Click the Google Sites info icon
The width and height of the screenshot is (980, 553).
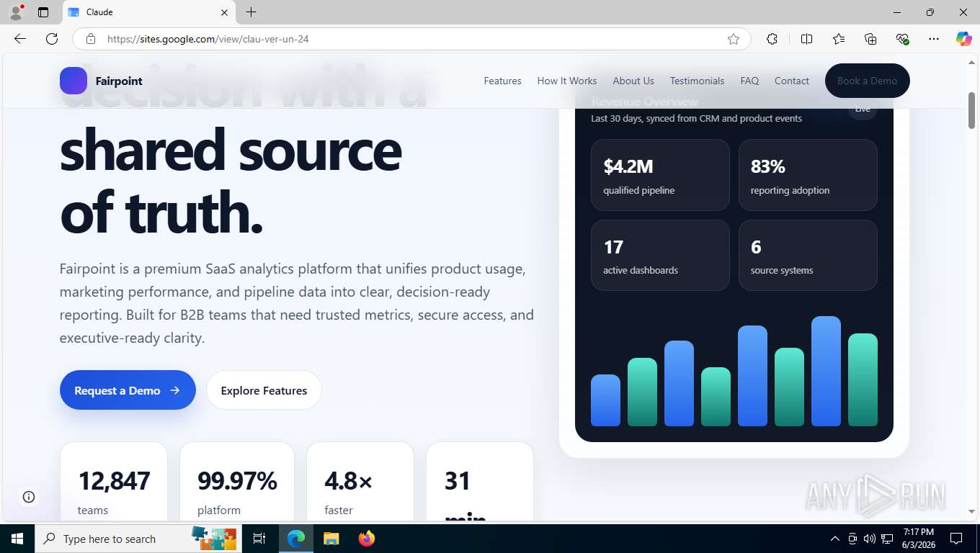pyautogui.click(x=29, y=497)
